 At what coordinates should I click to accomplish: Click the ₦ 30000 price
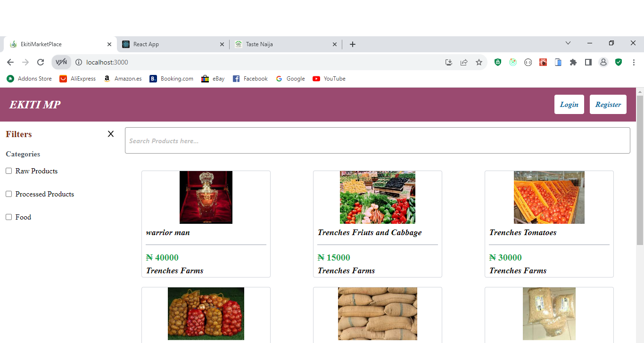click(505, 258)
